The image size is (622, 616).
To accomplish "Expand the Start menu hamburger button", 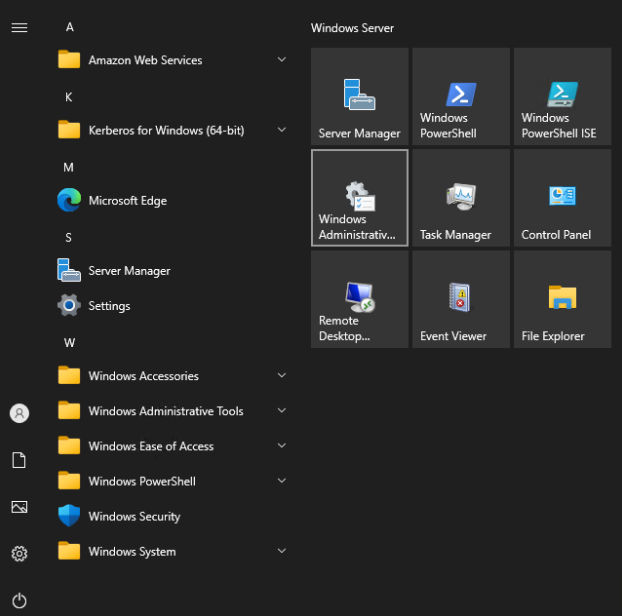I will [19, 27].
